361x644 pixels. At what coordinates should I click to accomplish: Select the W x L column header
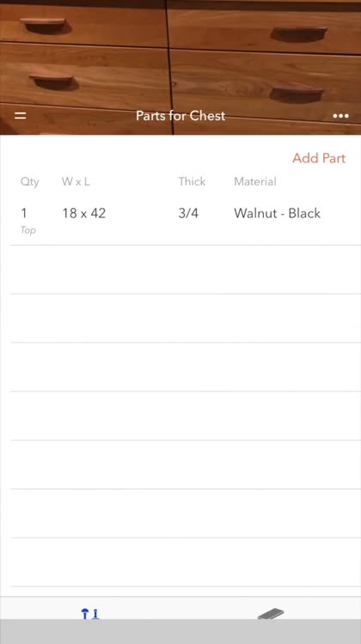click(x=76, y=181)
